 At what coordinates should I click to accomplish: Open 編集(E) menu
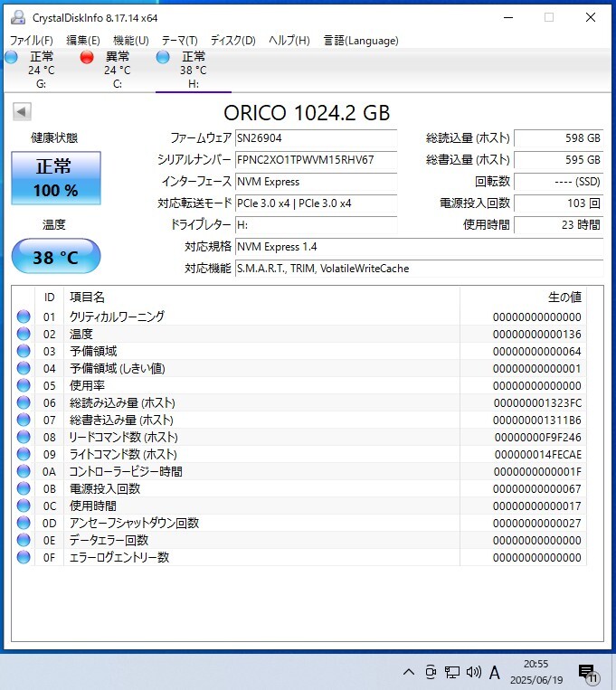tap(83, 41)
